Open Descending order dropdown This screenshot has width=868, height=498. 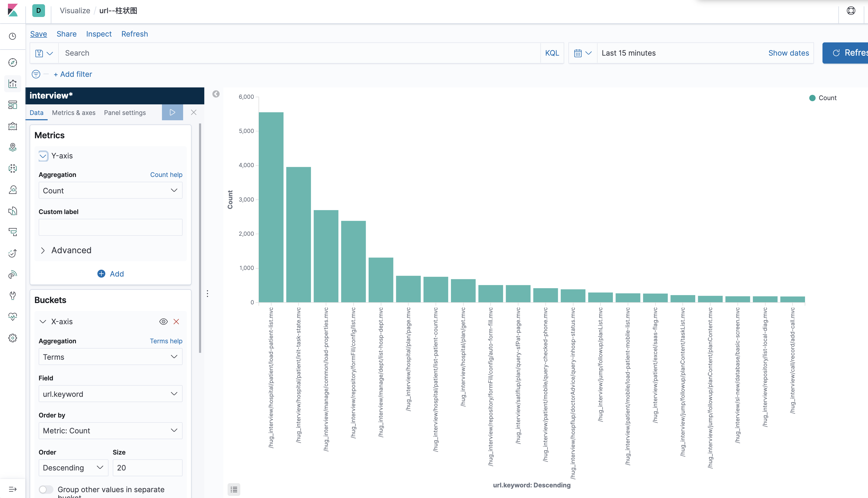click(x=73, y=468)
